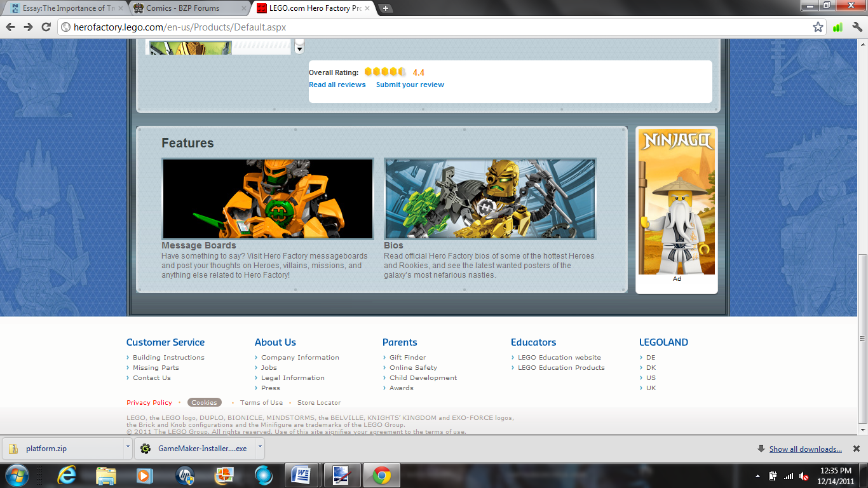Click the Contact Us footer link
The height and width of the screenshot is (488, 868).
click(152, 378)
